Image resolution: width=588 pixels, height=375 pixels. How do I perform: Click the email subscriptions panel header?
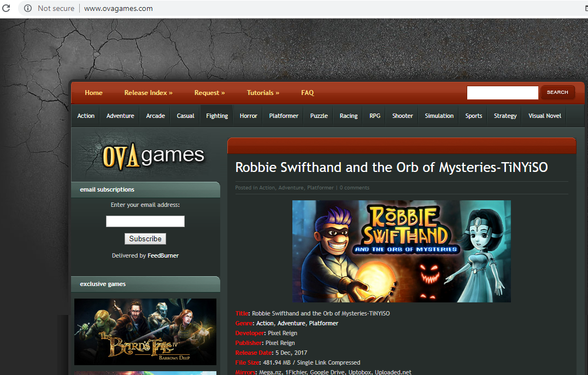[145, 189]
